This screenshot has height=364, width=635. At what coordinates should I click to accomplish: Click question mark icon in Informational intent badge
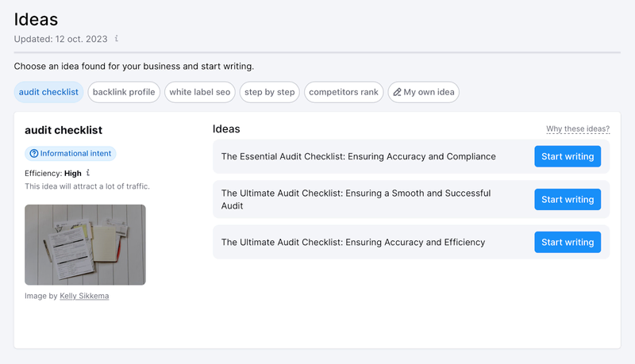click(34, 153)
